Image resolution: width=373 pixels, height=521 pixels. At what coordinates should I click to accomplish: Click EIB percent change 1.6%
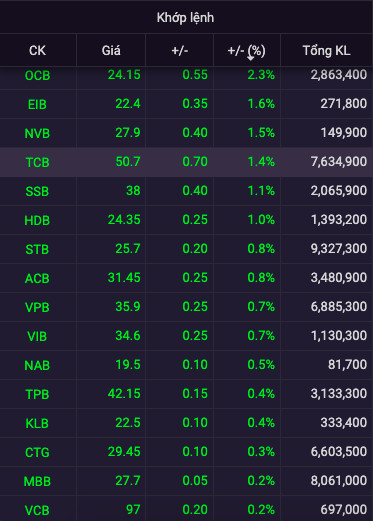tap(261, 104)
